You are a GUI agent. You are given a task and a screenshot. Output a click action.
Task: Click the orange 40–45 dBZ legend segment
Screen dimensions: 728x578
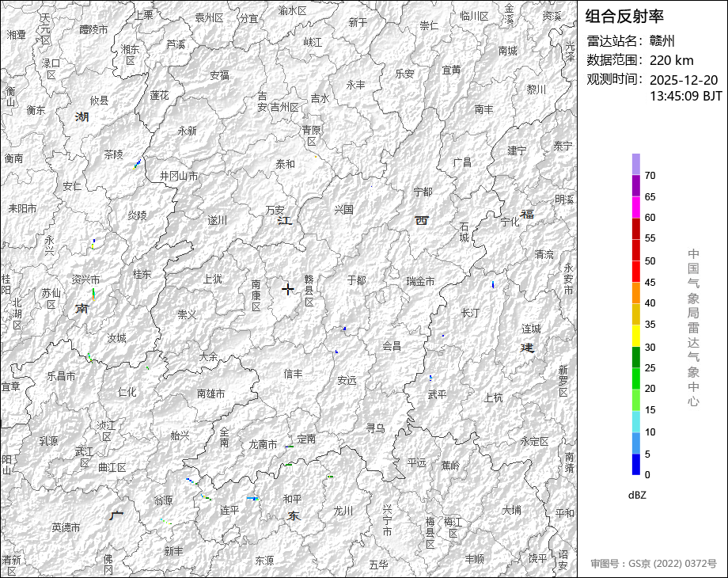tap(636, 293)
